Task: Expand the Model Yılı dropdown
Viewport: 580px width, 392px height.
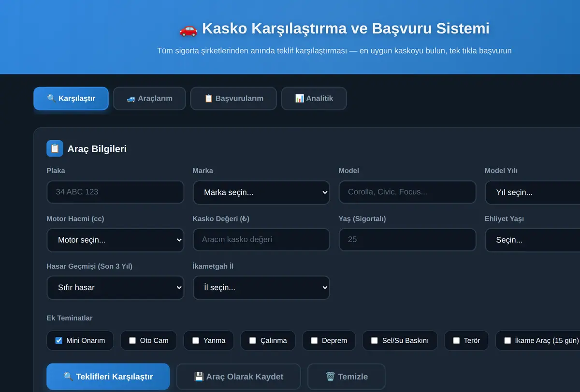Action: [532, 192]
